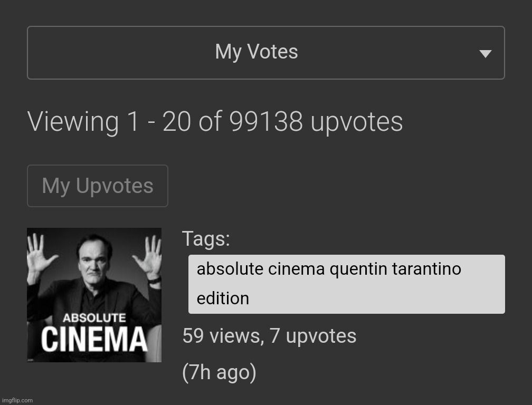Click the 59 views count

(223, 336)
